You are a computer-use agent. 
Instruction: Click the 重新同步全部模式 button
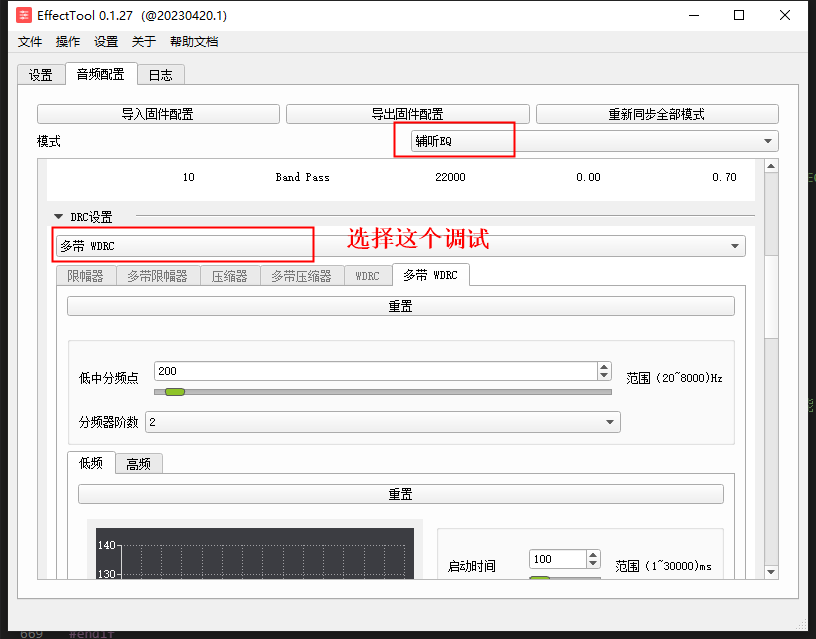[x=657, y=114]
